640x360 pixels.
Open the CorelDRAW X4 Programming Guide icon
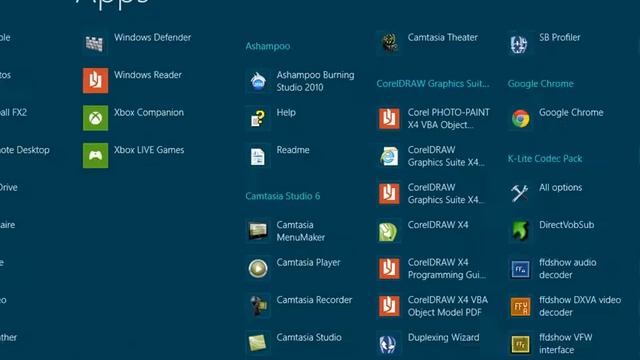pos(389,268)
